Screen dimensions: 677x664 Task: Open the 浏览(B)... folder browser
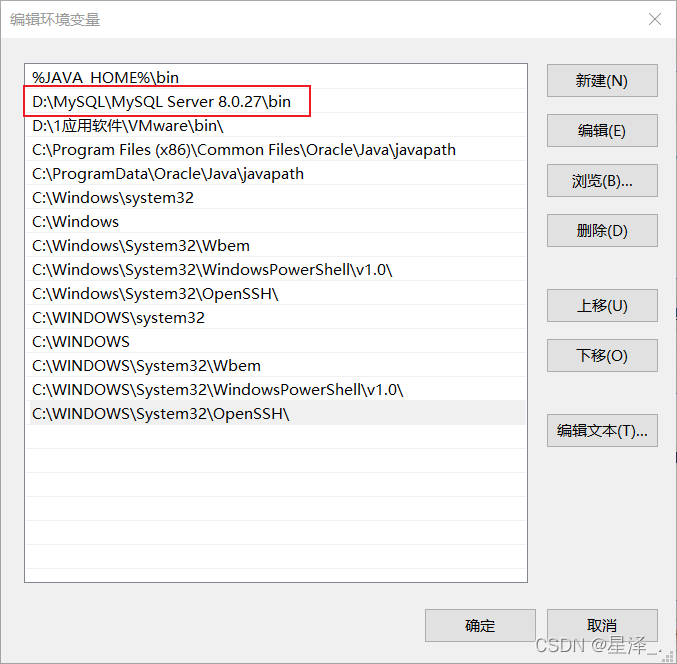602,180
